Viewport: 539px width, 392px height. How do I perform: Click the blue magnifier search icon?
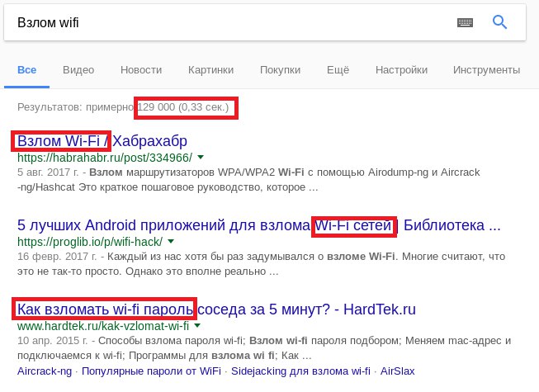click(499, 22)
